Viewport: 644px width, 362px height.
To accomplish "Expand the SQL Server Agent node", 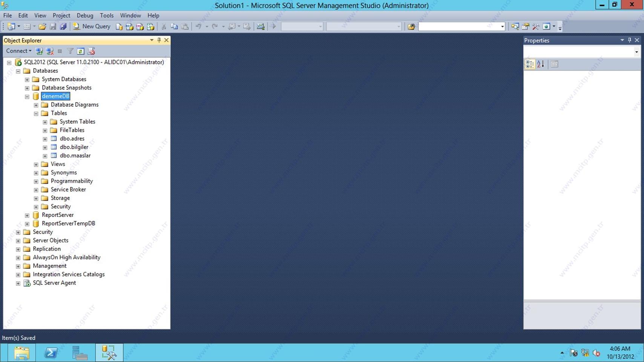I will tap(18, 283).
